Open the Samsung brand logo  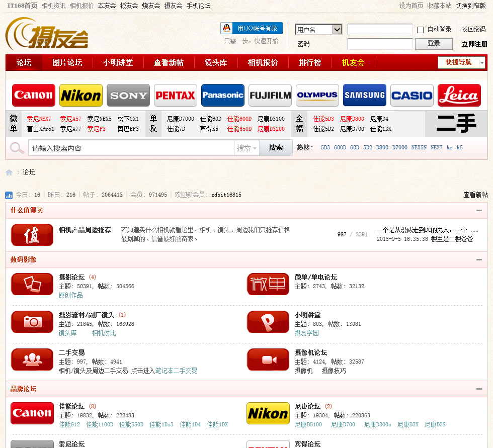point(365,95)
